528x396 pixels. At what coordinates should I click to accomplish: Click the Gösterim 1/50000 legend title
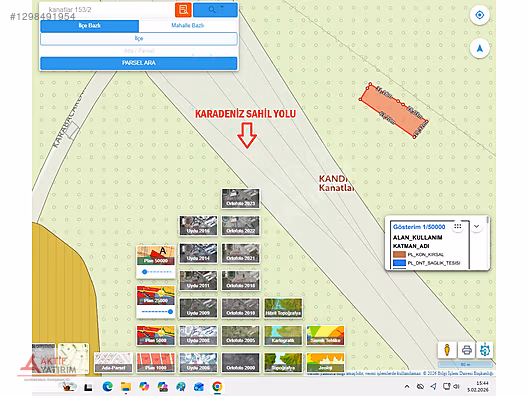[419, 227]
